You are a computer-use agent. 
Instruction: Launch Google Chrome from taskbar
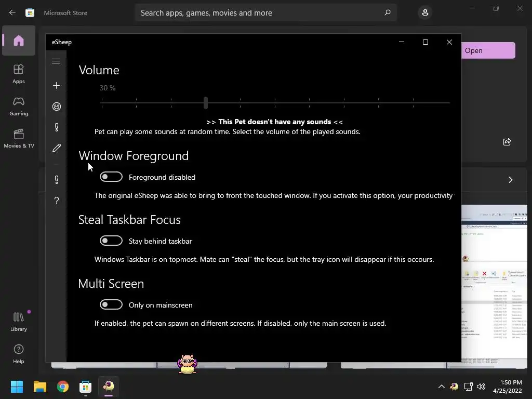[63, 387]
